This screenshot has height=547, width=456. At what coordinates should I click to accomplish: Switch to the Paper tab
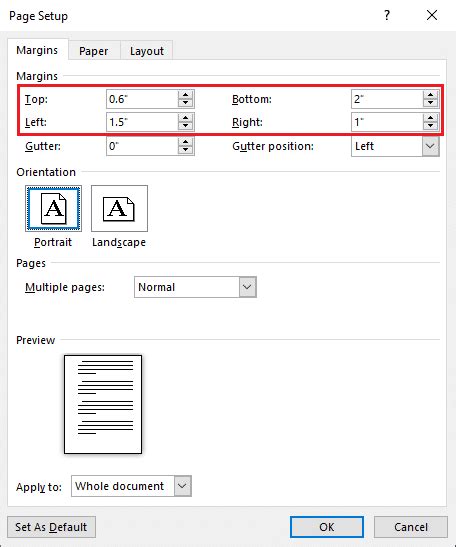pos(94,51)
